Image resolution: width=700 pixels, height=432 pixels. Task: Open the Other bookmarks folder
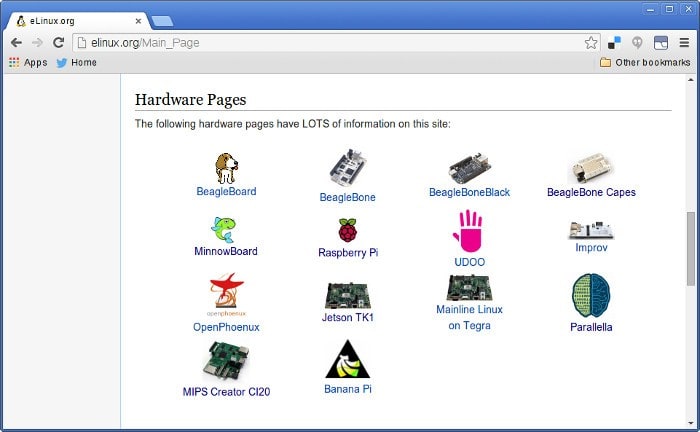tap(645, 62)
